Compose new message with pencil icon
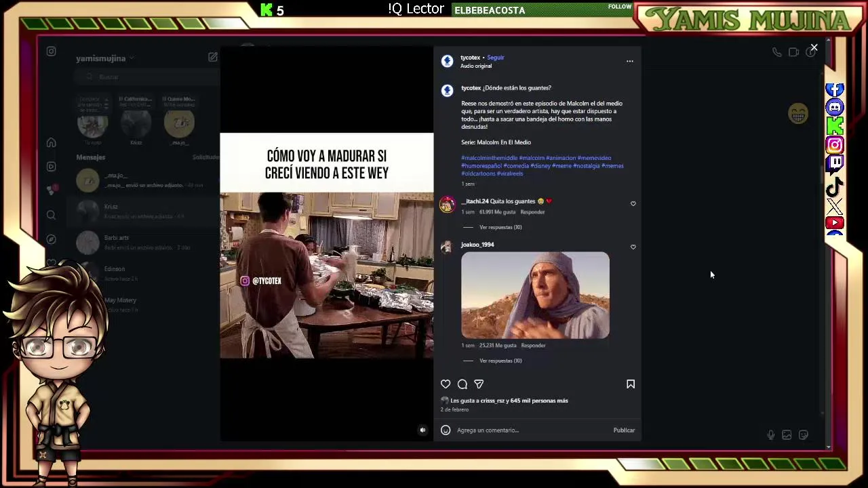Image resolution: width=868 pixels, height=488 pixels. [213, 58]
